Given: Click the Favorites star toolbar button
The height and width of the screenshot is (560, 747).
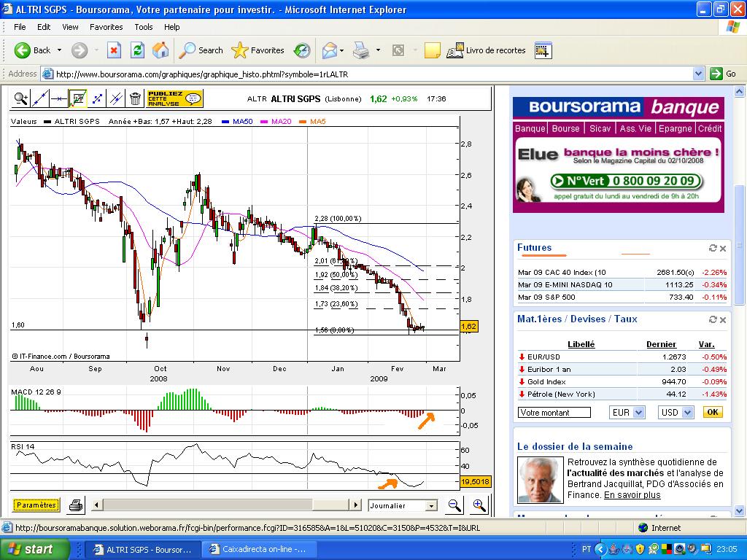Looking at the screenshot, I should point(258,50).
